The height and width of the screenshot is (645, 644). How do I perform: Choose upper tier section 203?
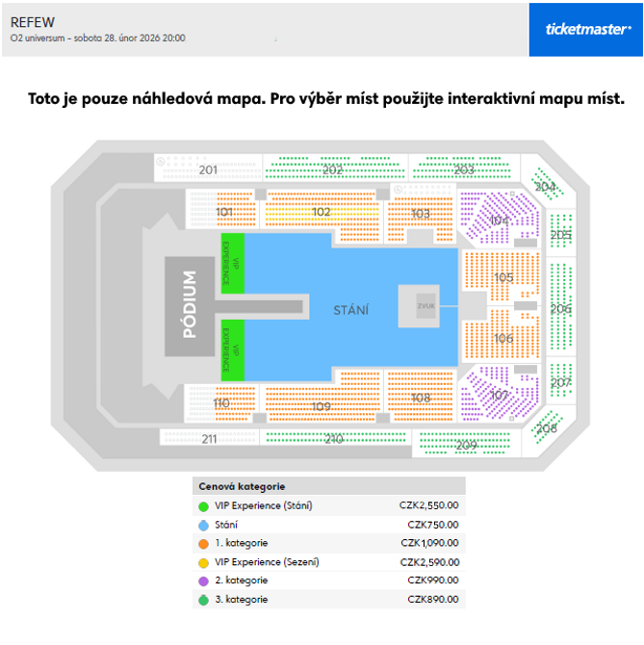tap(464, 169)
